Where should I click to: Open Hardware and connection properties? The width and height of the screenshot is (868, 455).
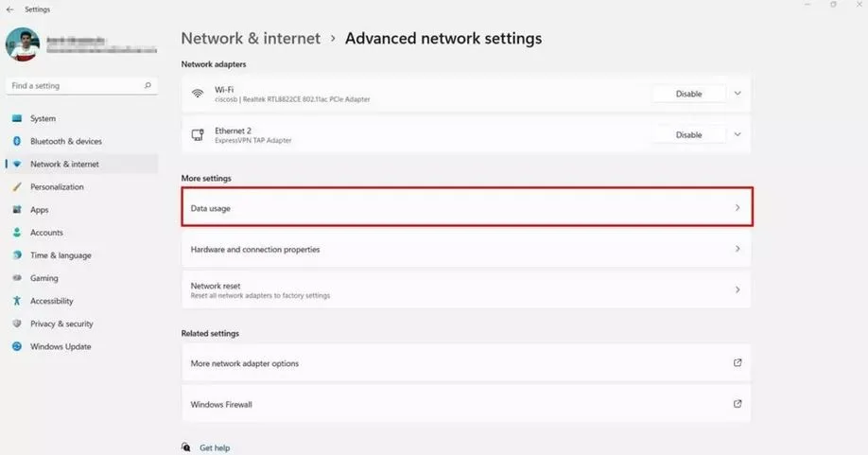tap(466, 249)
